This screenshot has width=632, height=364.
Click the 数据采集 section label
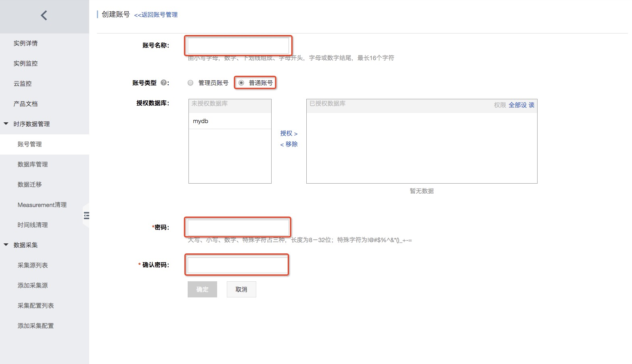pos(25,245)
